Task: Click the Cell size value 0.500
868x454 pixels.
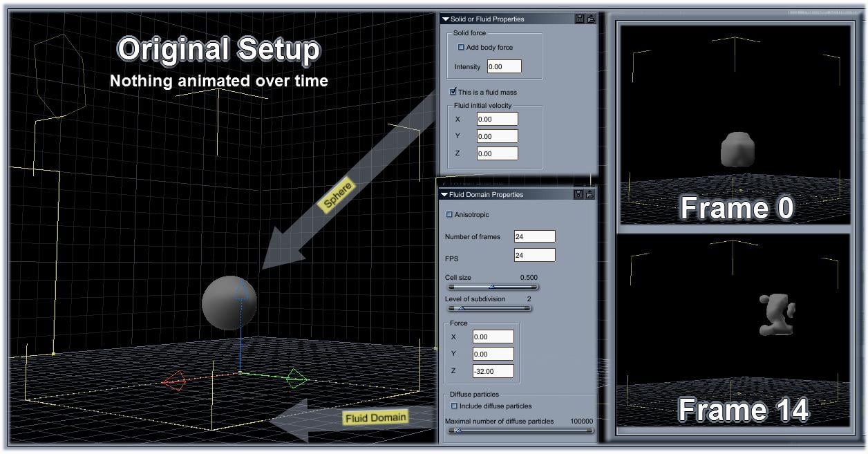Action: point(529,278)
